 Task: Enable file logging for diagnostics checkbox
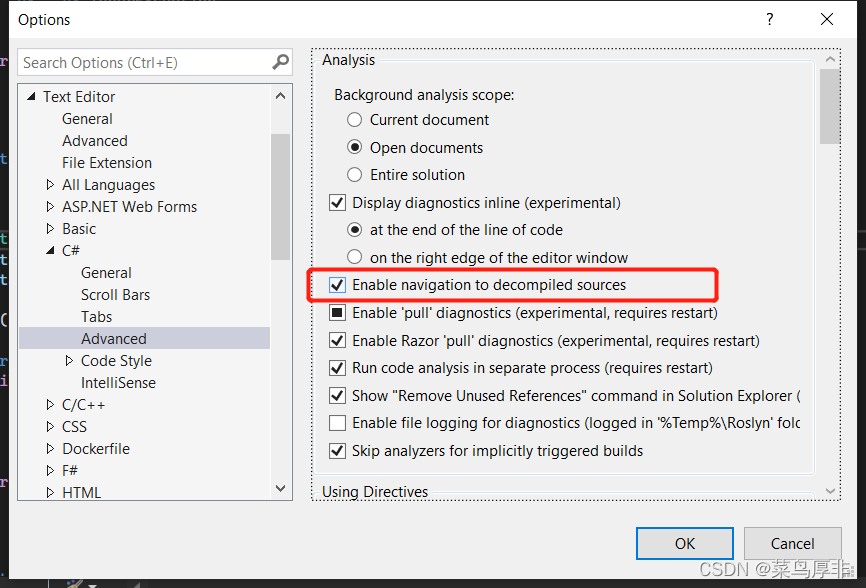pyautogui.click(x=337, y=423)
